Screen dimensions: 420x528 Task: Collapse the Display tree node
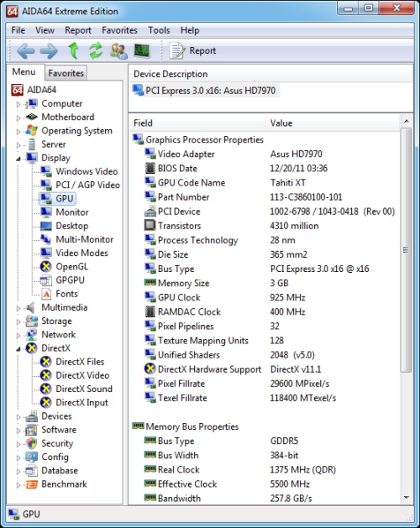point(18,159)
